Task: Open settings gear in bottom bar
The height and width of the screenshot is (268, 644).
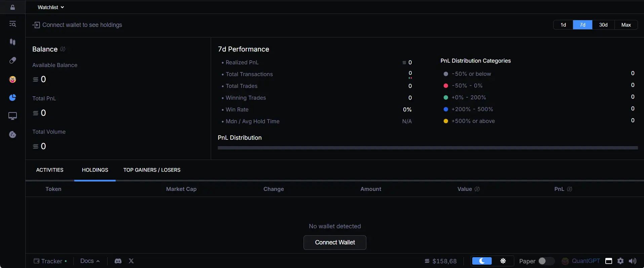Action: (x=620, y=261)
